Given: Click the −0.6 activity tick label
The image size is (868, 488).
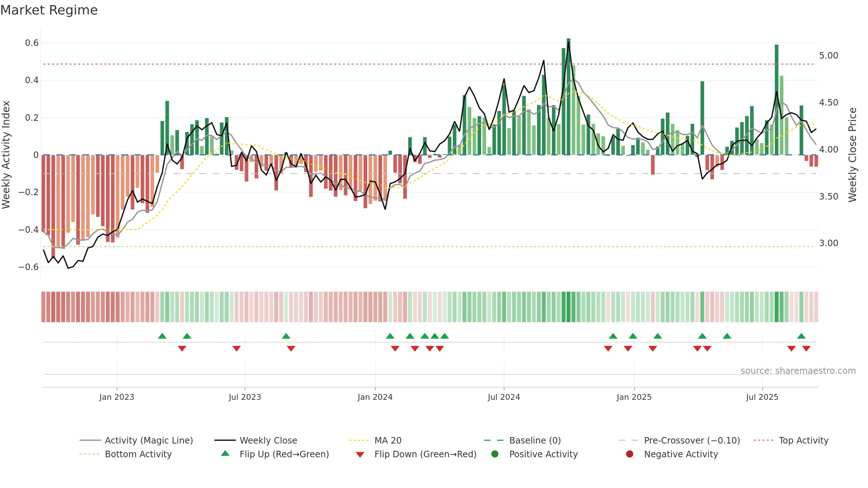Looking at the screenshot, I should coord(29,267).
